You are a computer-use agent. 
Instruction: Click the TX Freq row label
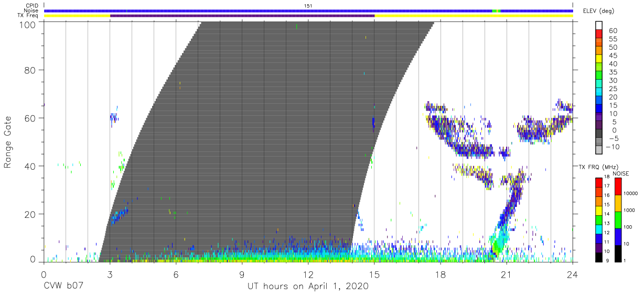(x=28, y=16)
